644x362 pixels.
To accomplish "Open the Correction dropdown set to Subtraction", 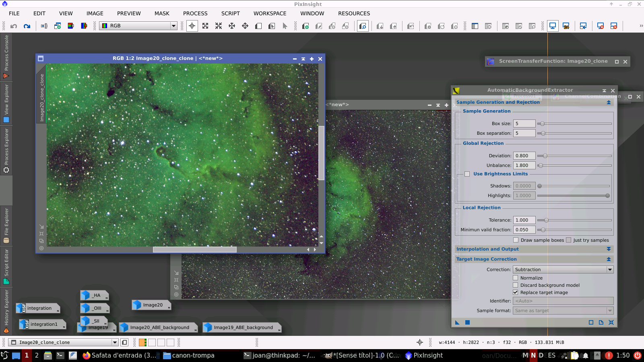I will click(x=563, y=269).
